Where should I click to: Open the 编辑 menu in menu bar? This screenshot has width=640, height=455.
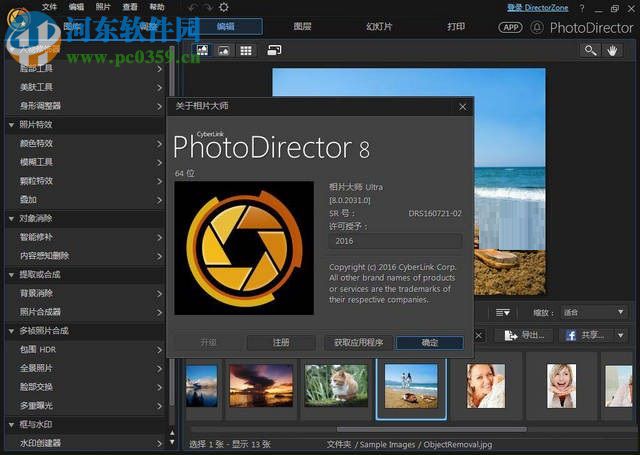76,7
